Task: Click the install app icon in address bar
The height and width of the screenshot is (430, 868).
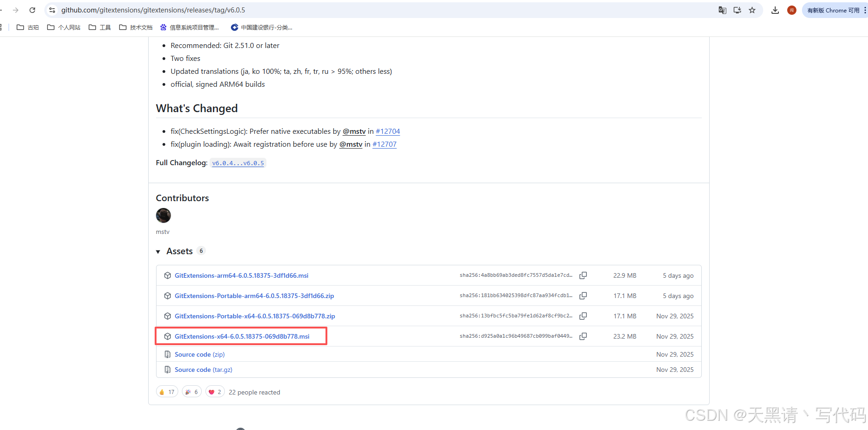Action: click(x=737, y=10)
